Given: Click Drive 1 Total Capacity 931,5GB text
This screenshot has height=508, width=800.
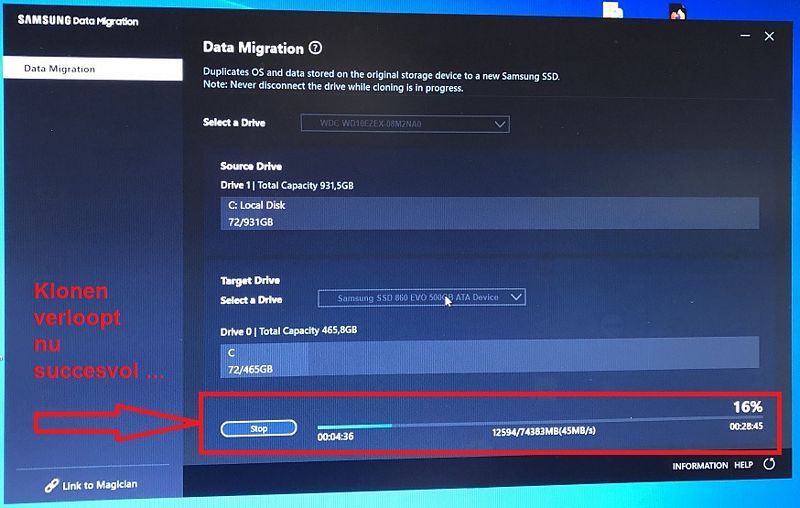Looking at the screenshot, I should (x=287, y=185).
